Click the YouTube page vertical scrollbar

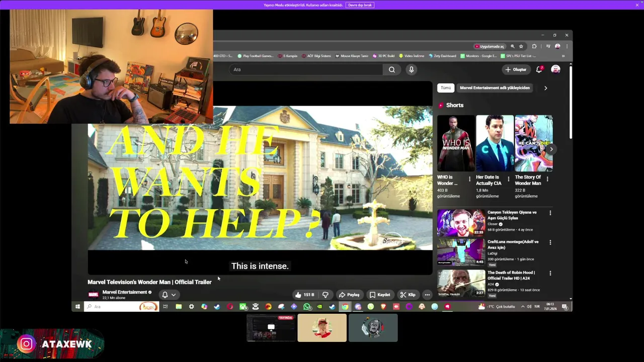[x=571, y=103]
